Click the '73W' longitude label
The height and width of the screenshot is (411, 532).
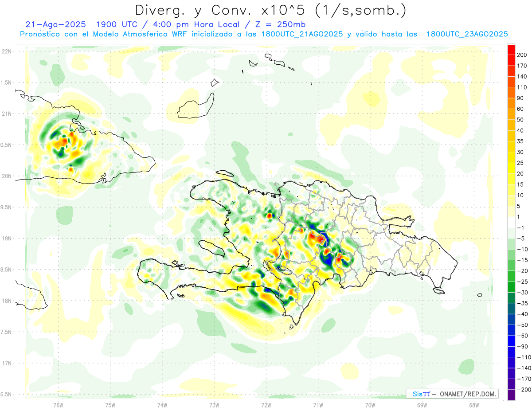tap(214, 405)
